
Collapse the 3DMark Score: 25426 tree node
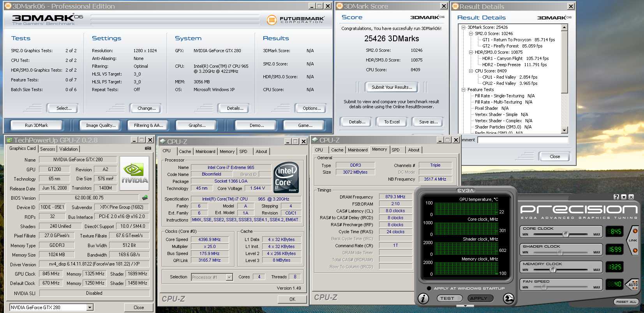pos(463,27)
